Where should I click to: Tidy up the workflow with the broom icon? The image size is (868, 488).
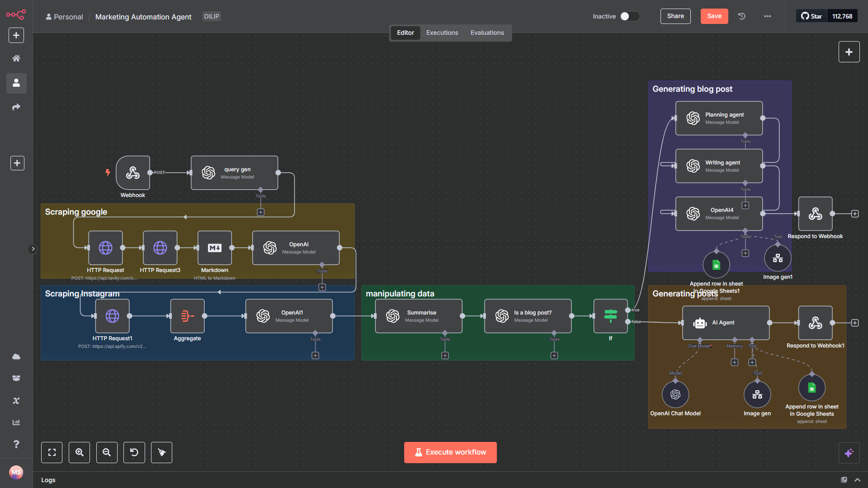pos(161,452)
